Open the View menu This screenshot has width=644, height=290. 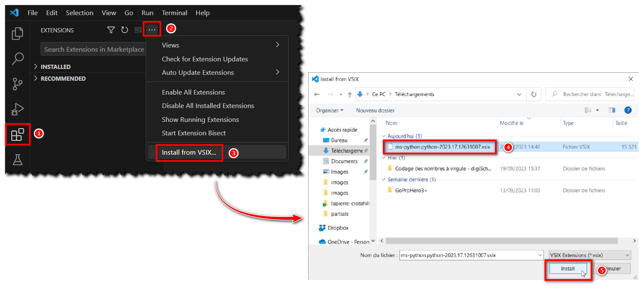pyautogui.click(x=109, y=13)
